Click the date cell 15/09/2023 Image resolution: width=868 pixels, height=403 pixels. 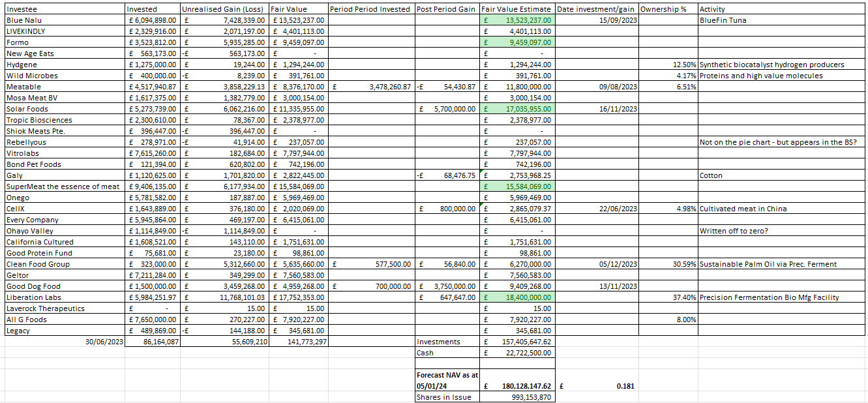coord(597,20)
